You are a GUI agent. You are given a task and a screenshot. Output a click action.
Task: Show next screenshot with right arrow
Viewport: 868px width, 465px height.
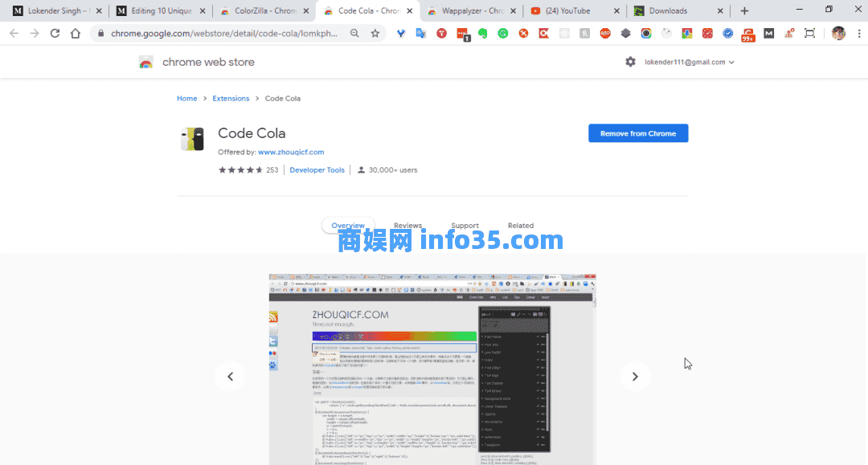coord(635,377)
